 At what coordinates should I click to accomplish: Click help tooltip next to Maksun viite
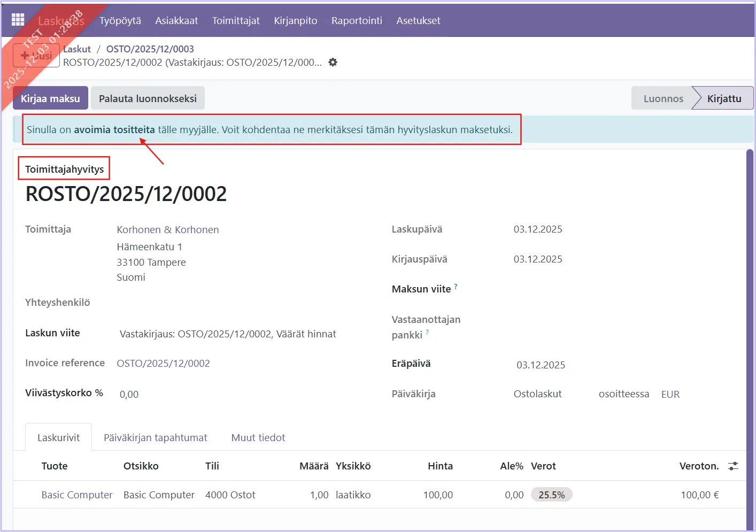(x=456, y=287)
